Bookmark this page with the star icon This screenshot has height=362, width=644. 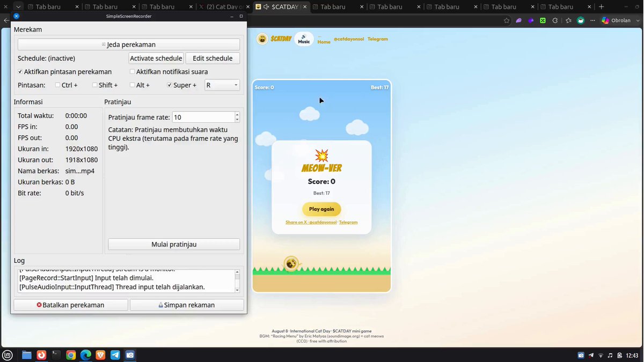pyautogui.click(x=507, y=20)
